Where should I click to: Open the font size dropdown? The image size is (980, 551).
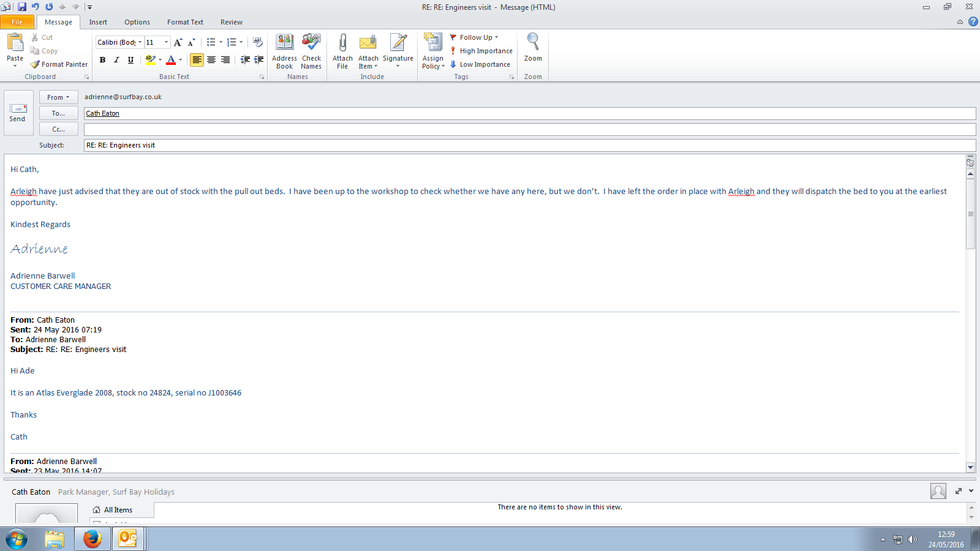coord(166,42)
